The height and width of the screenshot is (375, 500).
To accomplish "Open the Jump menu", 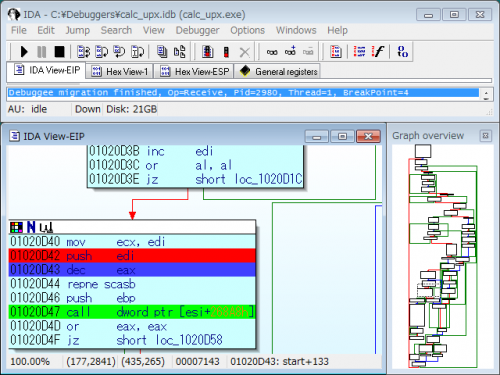I will point(77,30).
